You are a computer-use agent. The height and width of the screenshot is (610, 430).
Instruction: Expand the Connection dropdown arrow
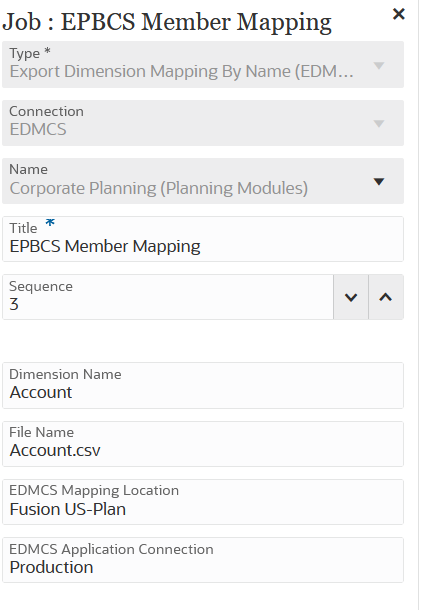379,123
